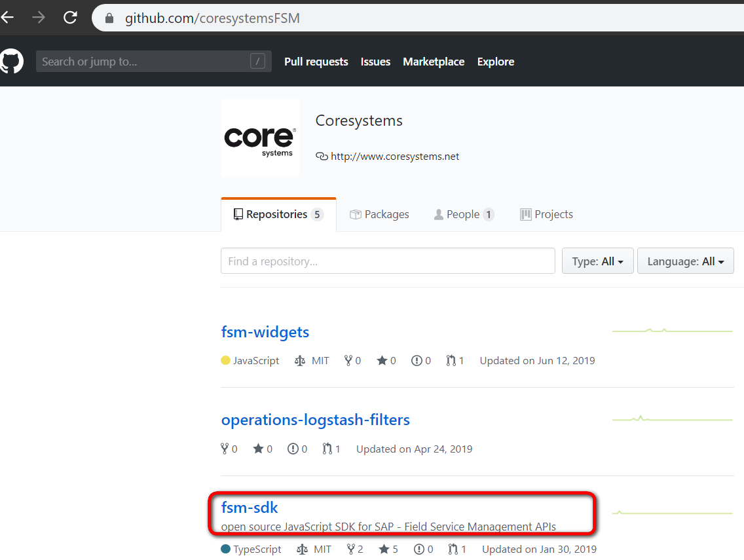The width and height of the screenshot is (744, 560).
Task: Visit http://www.coresystems.net website link
Action: pos(395,156)
